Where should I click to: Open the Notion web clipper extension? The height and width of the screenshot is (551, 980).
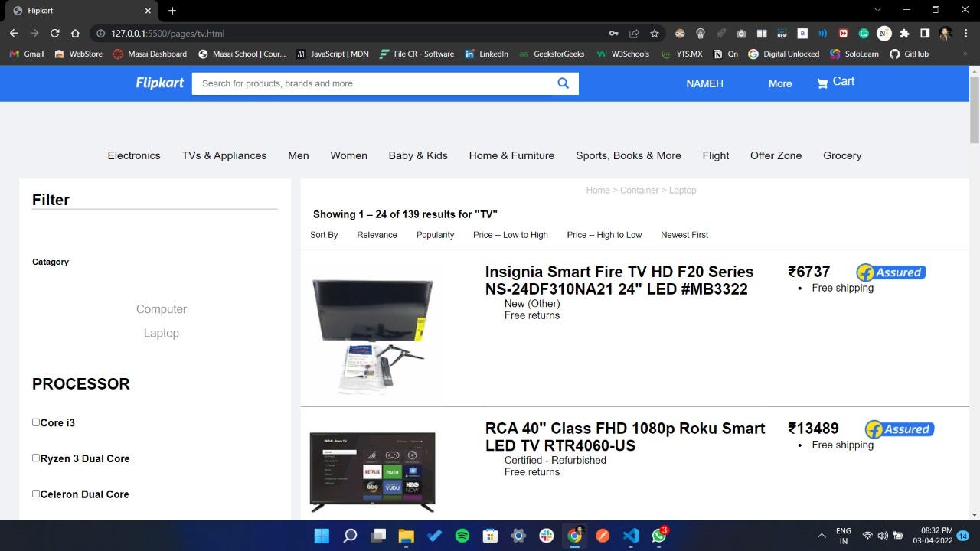point(884,33)
